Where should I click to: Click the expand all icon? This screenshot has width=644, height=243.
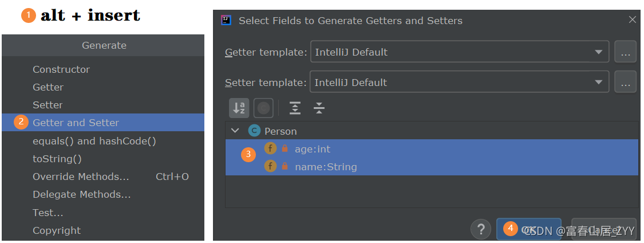tap(295, 108)
